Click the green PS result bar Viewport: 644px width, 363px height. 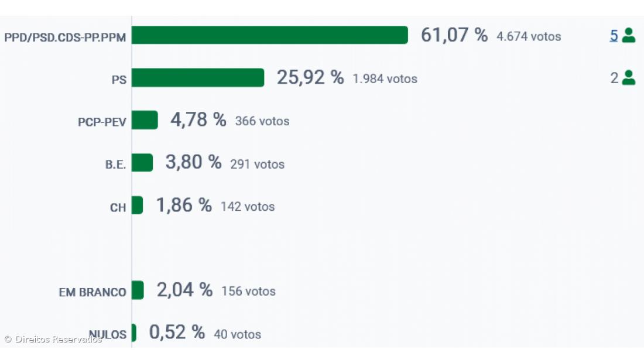point(198,77)
